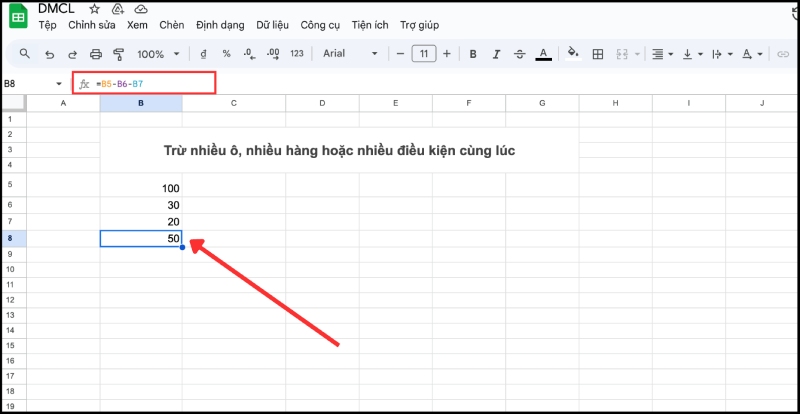Expand the name box dropdown arrow

tap(59, 84)
